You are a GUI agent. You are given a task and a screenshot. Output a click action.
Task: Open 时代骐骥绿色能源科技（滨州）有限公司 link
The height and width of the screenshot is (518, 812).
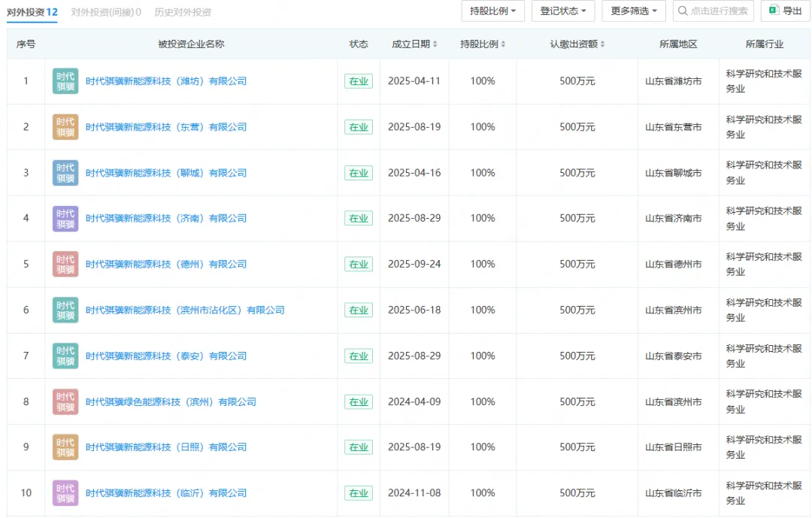click(171, 401)
